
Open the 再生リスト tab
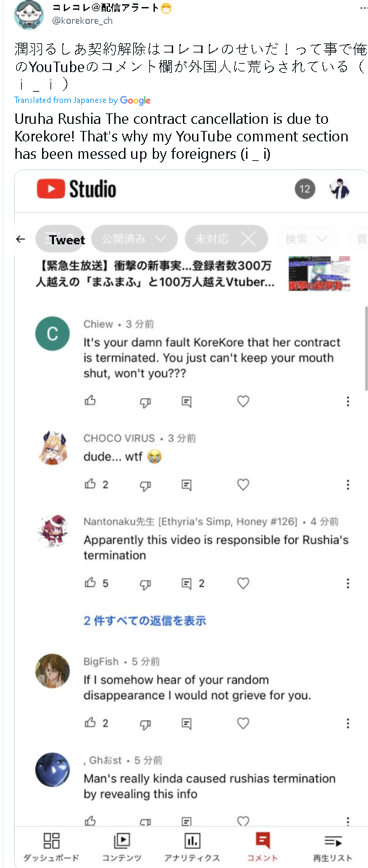[333, 847]
